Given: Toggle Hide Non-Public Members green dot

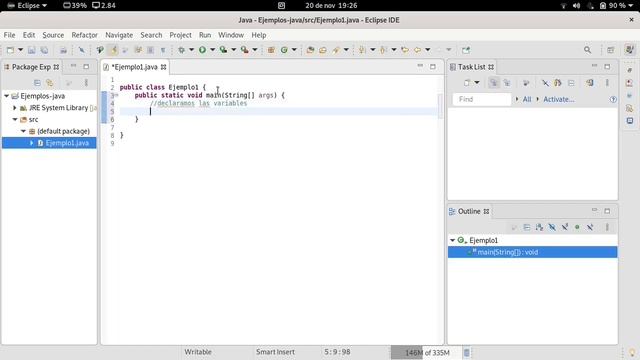Looking at the screenshot, I should (x=577, y=227).
